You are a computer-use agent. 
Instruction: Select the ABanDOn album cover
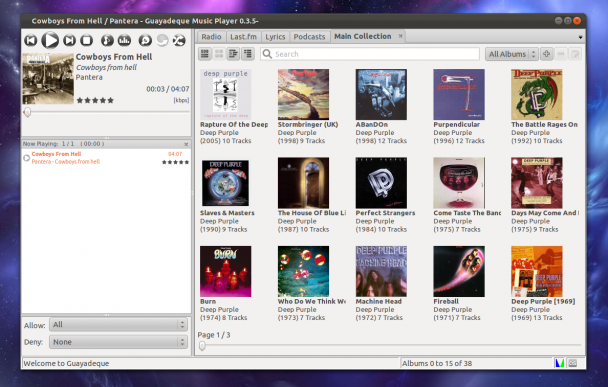381,94
